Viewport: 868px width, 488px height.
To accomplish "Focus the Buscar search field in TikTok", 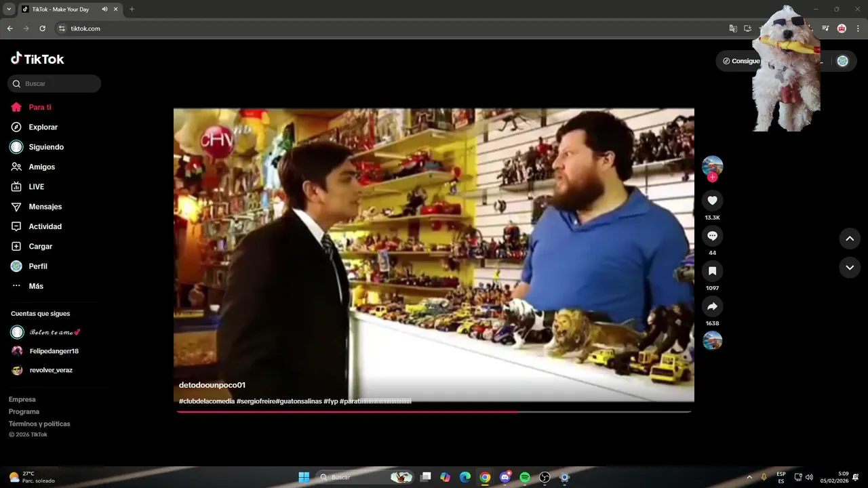I will tap(54, 83).
